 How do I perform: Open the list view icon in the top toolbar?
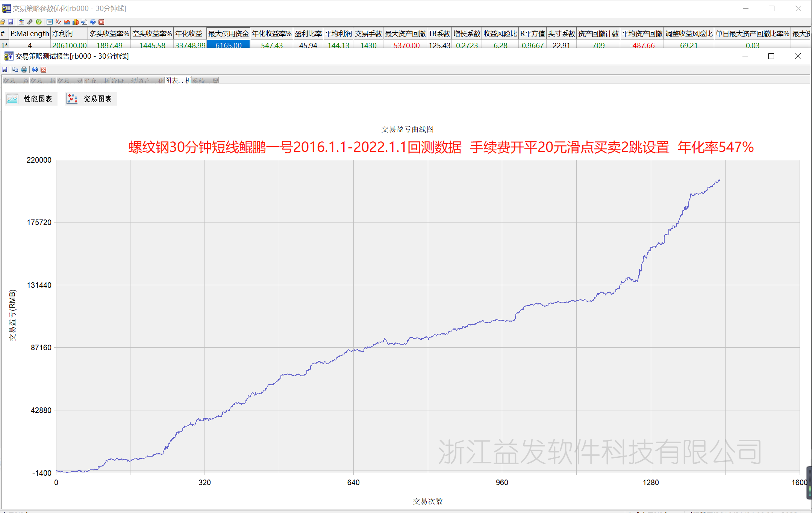point(50,22)
